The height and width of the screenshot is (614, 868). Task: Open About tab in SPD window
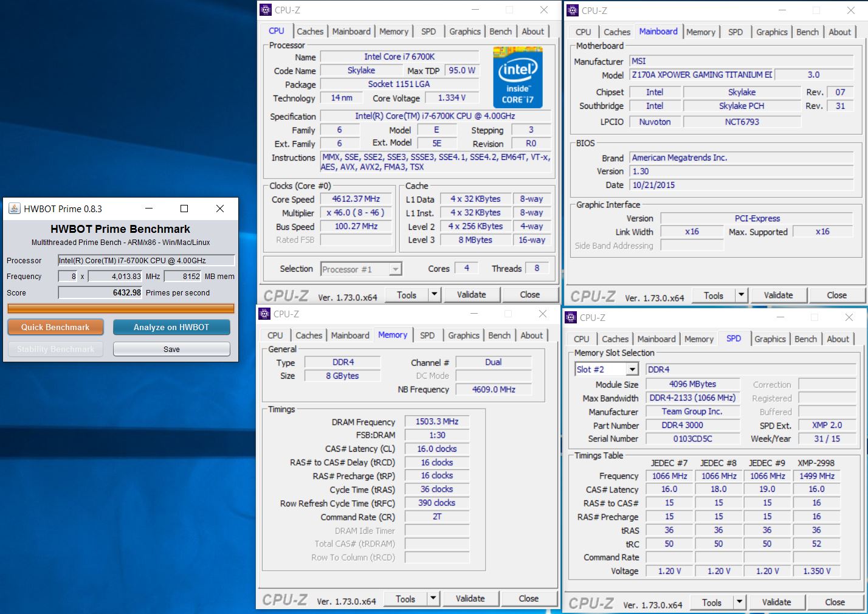(838, 339)
